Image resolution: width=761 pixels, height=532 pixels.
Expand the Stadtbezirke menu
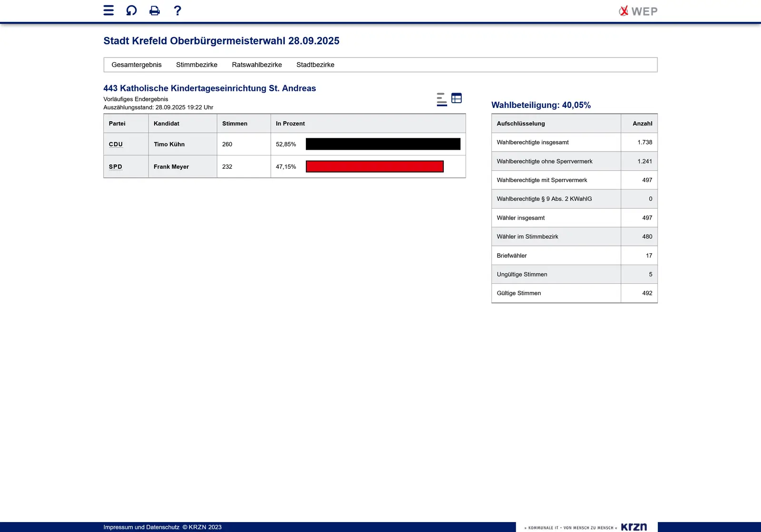315,65
